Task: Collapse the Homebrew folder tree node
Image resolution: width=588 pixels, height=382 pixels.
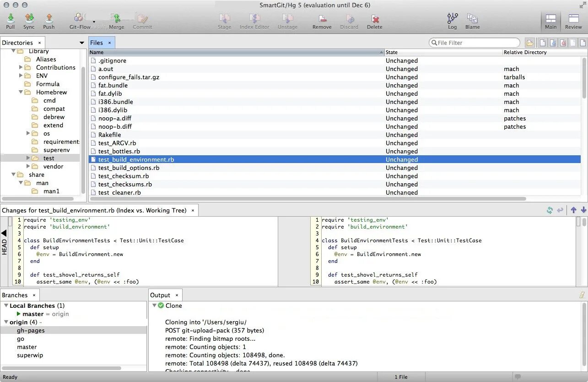Action: pyautogui.click(x=21, y=92)
